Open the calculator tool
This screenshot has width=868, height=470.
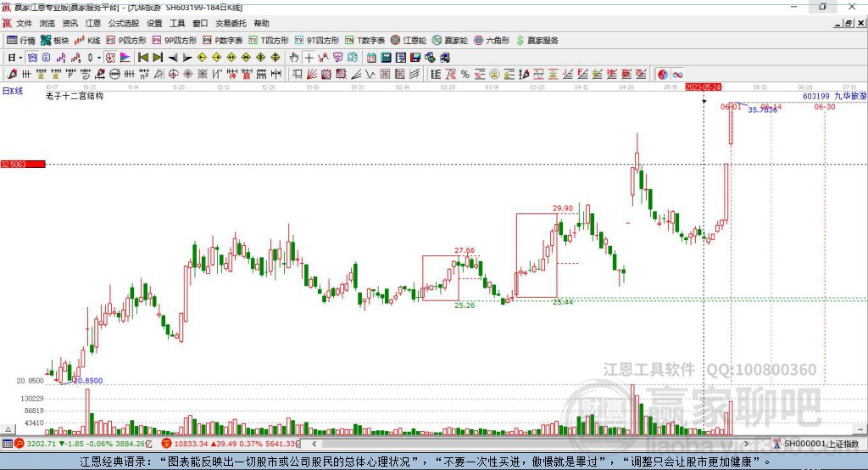coord(386,58)
